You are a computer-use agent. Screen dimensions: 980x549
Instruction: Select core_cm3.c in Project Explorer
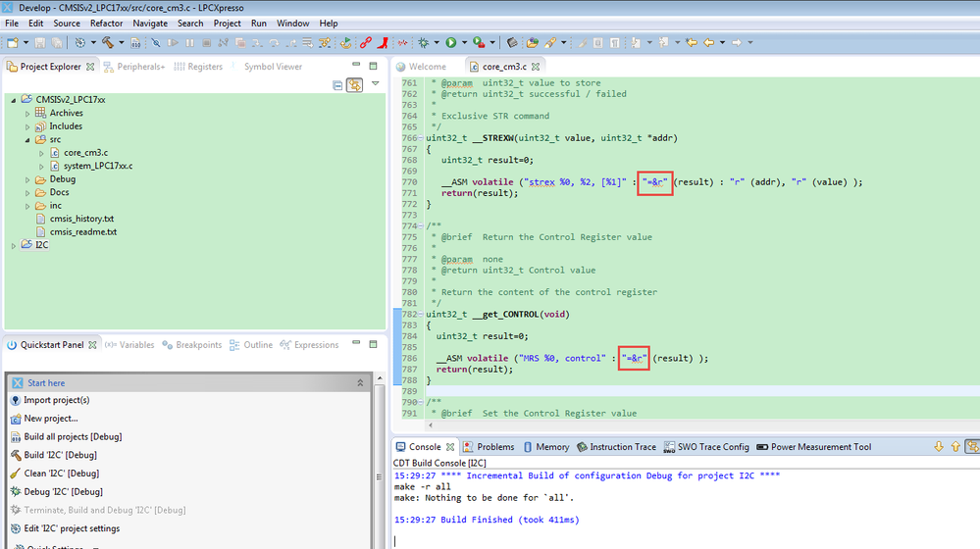tap(85, 152)
